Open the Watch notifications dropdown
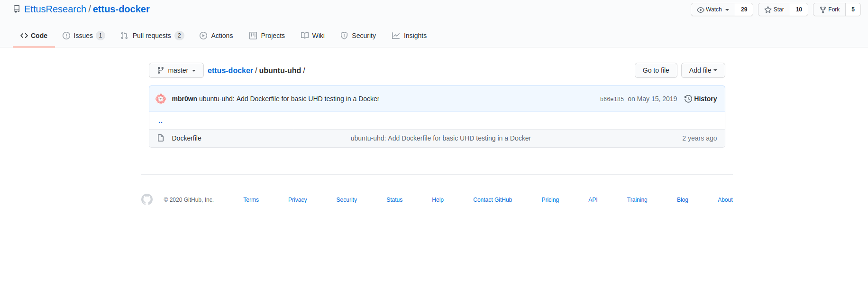Image resolution: width=868 pixels, height=301 pixels. click(713, 9)
